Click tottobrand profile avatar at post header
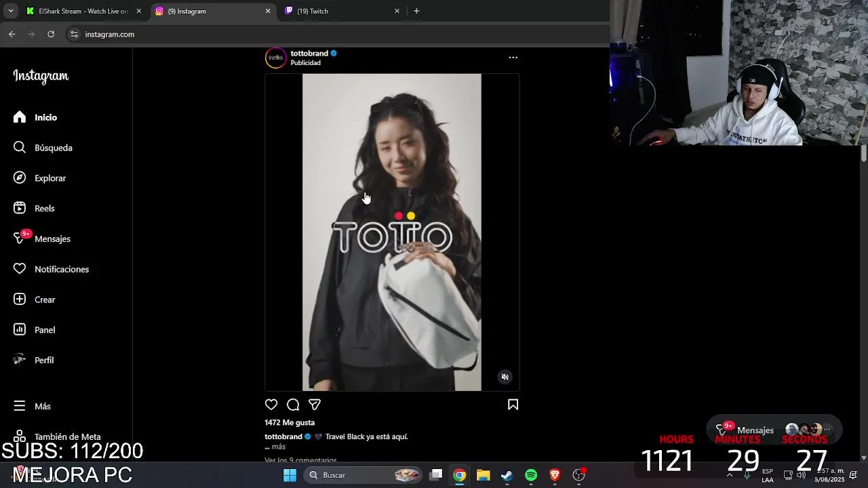The image size is (868, 488). point(275,58)
